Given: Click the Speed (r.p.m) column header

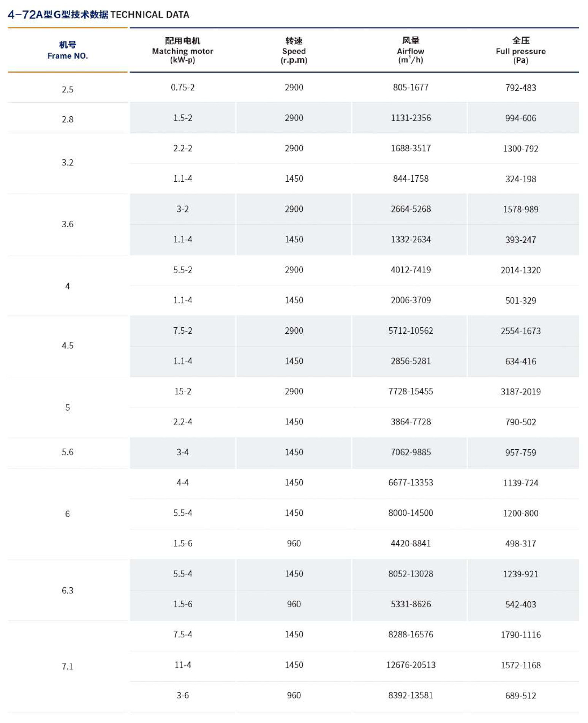Looking at the screenshot, I should click(x=294, y=50).
